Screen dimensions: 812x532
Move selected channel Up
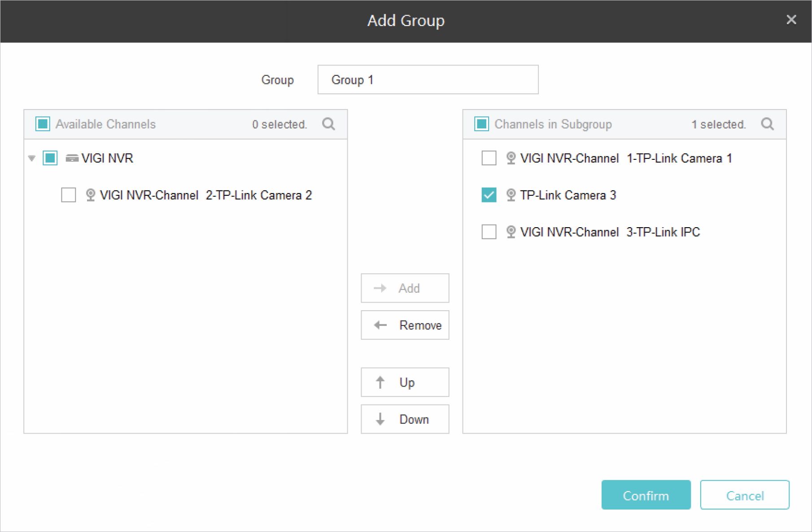405,382
